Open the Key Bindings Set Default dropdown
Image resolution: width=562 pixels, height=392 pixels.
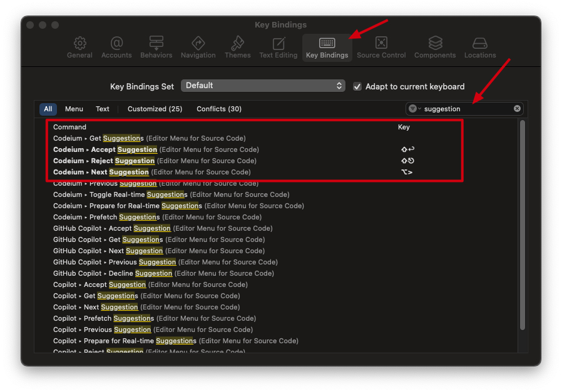coord(263,86)
